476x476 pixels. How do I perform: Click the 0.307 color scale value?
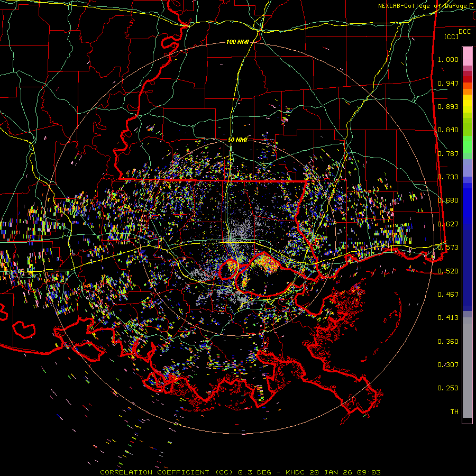point(448,364)
